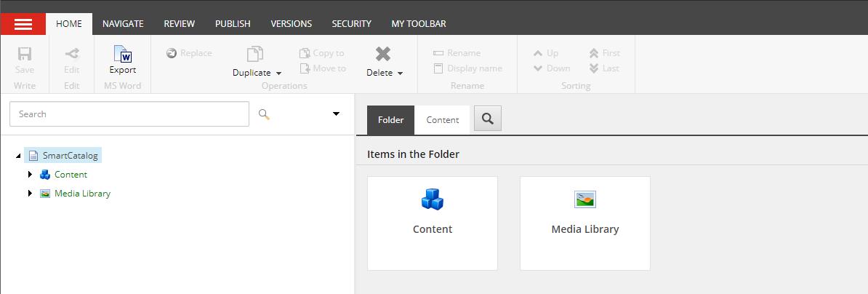Expand the Content tree node
Image resolution: width=868 pixels, height=294 pixels.
pyautogui.click(x=31, y=175)
